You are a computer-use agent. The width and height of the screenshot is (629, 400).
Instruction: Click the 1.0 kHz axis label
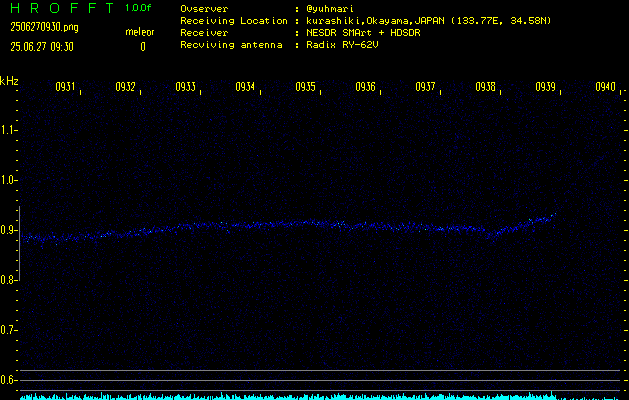(9, 180)
